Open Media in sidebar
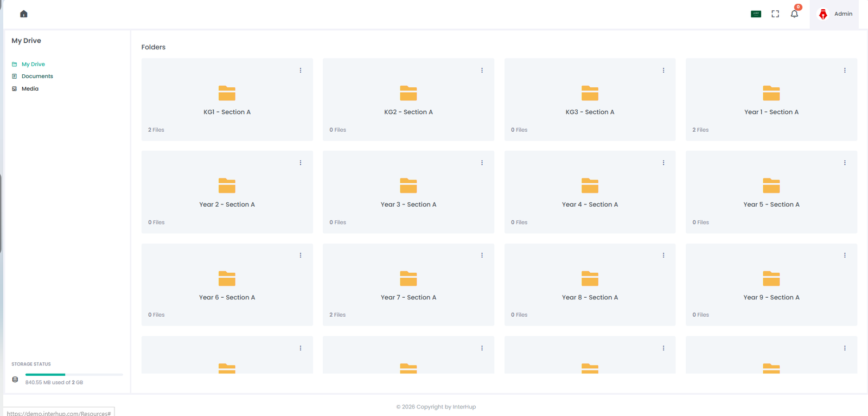The image size is (868, 416). click(x=30, y=89)
